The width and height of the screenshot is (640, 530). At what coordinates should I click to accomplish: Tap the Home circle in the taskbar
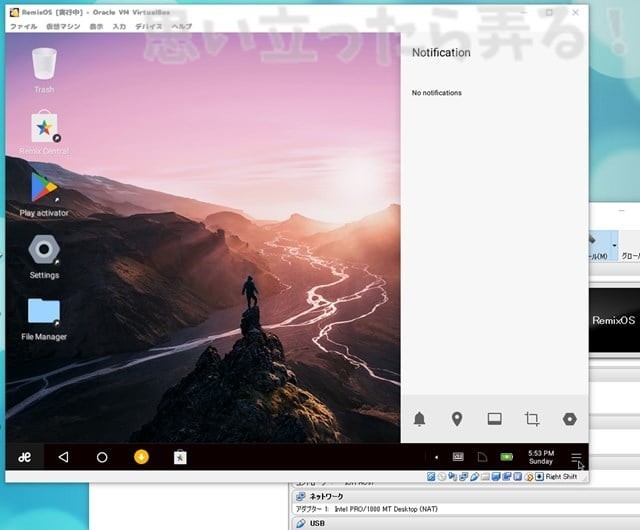[102, 457]
